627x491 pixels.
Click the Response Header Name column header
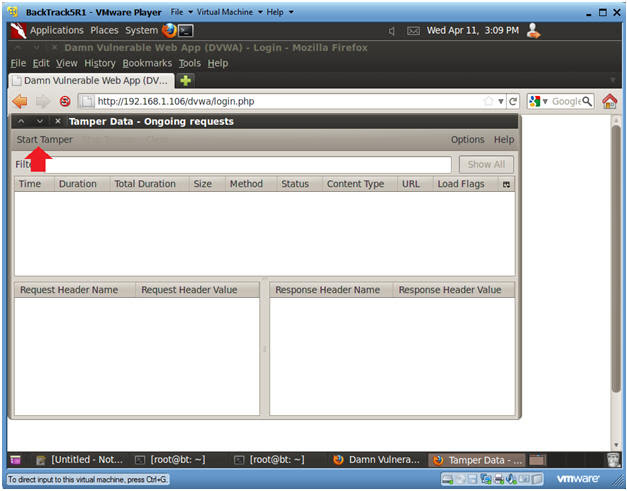coord(331,290)
